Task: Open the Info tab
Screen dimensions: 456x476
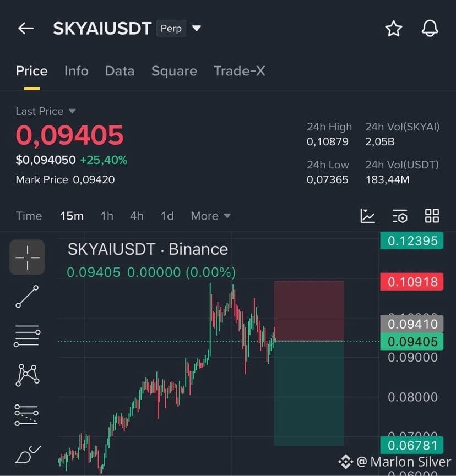Action: point(76,71)
